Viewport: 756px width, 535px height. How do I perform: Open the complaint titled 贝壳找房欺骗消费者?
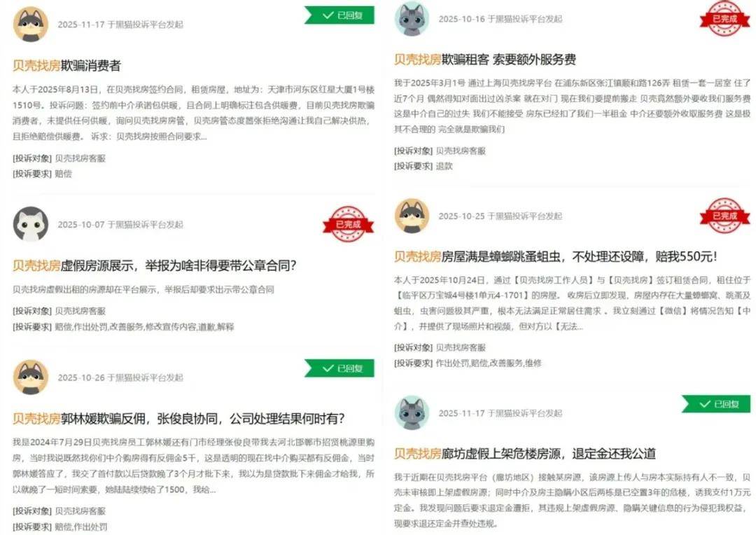pos(66,66)
